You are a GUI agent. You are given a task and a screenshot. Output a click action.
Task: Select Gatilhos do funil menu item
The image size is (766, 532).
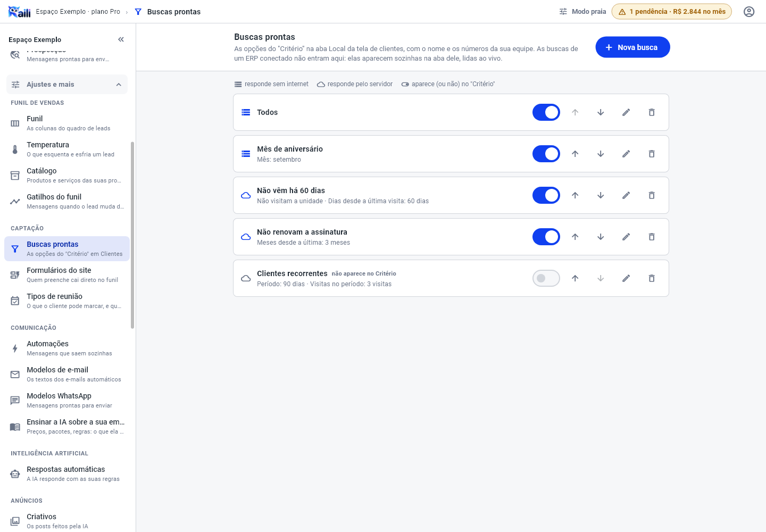tap(67, 201)
